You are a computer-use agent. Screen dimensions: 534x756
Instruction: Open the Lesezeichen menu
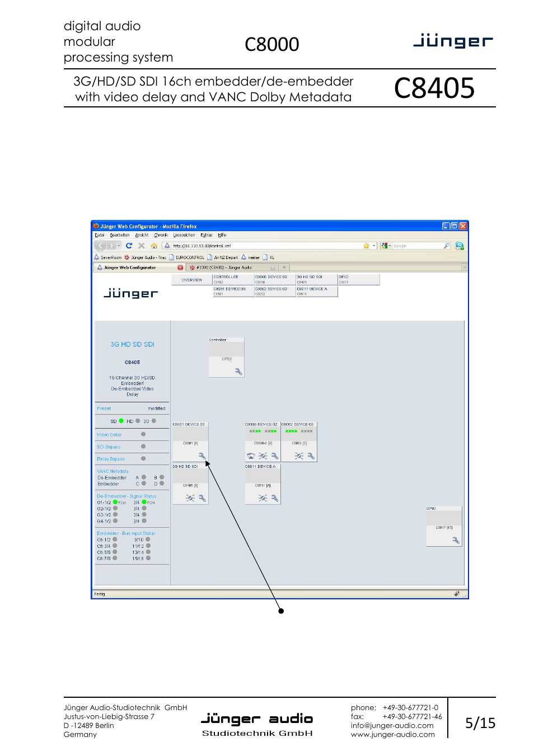[184, 235]
